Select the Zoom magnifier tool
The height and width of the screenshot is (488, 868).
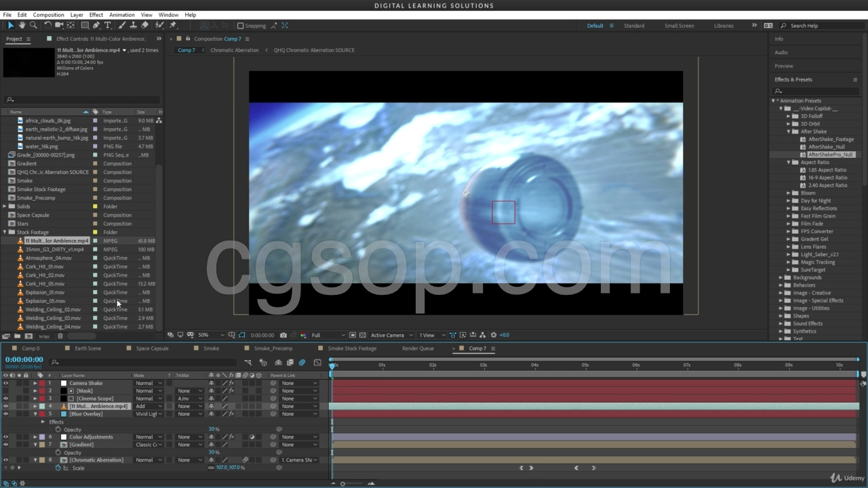click(33, 26)
